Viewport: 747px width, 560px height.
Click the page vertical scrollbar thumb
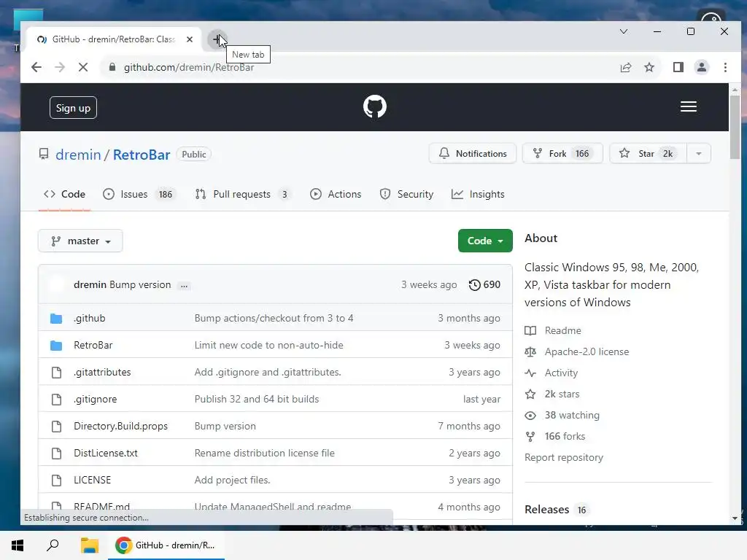735,128
